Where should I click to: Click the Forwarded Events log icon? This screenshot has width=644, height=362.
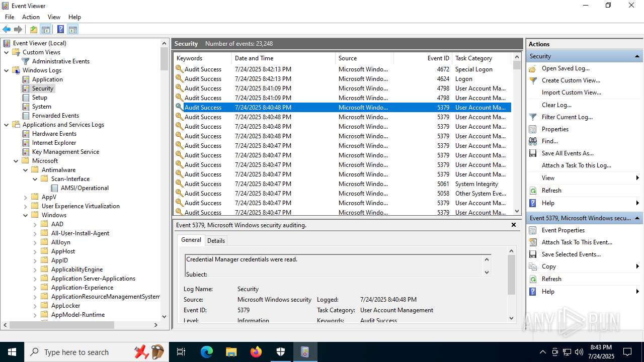click(26, 116)
